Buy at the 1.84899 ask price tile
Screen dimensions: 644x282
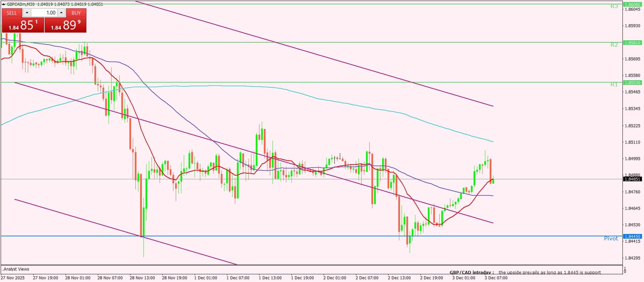tap(66, 25)
